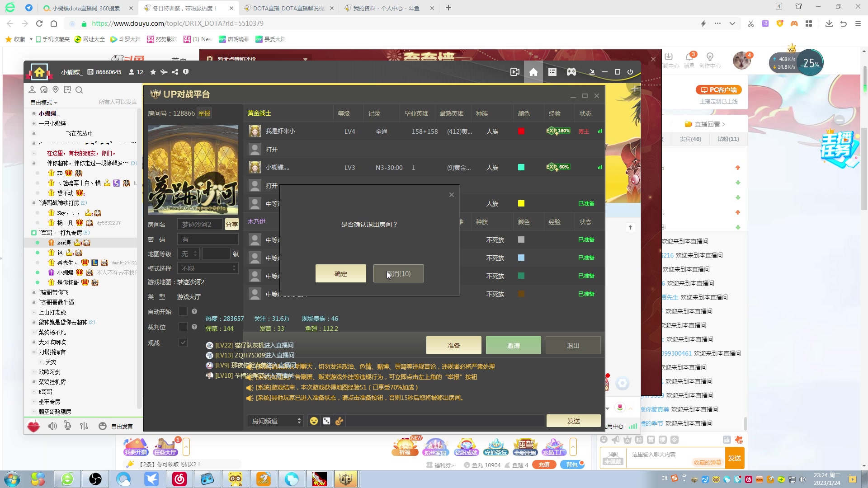Viewport: 868px width, 488px height.
Task: Click the collapse arrow icon in top toolbar
Action: pyautogui.click(x=592, y=72)
